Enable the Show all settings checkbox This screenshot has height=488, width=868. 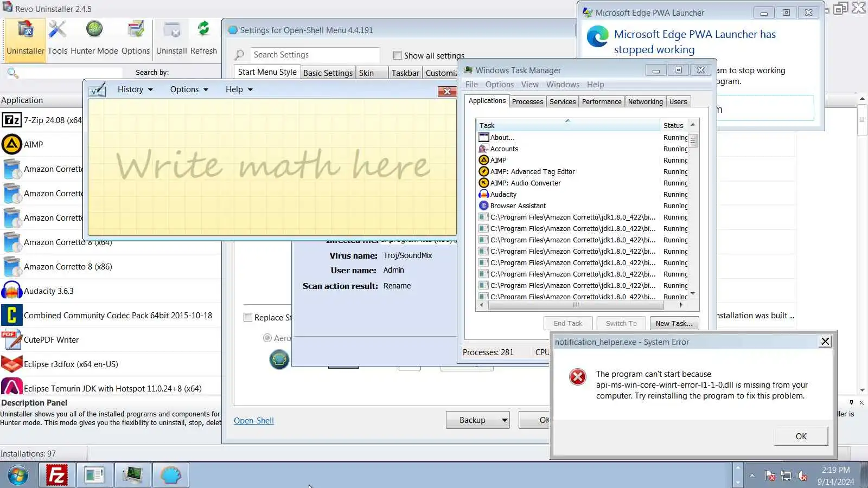coord(398,55)
